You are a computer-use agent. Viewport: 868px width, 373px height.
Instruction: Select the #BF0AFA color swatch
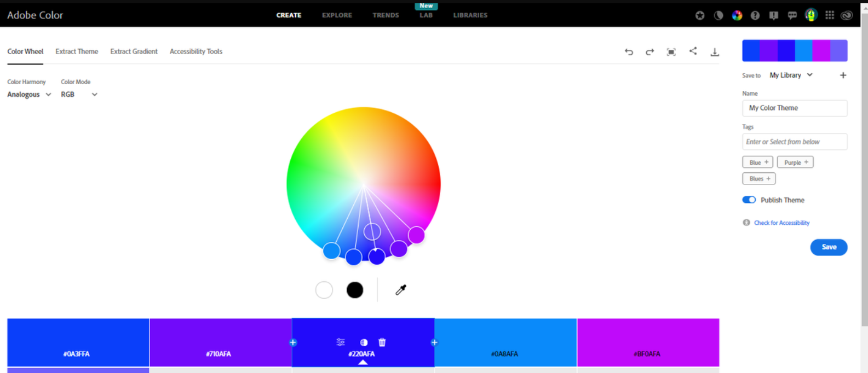[648, 342]
